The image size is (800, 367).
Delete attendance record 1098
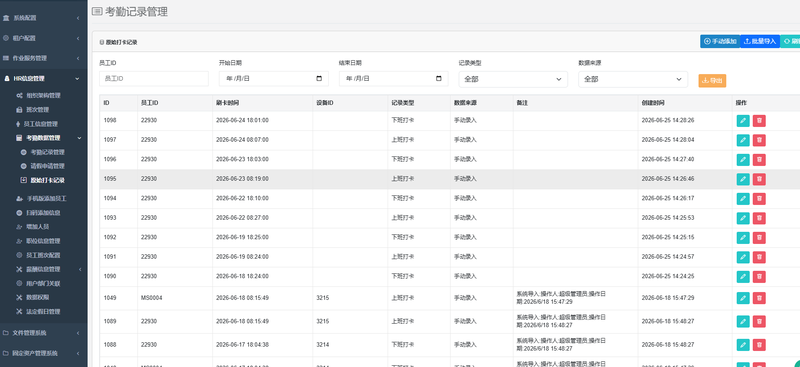coord(759,120)
